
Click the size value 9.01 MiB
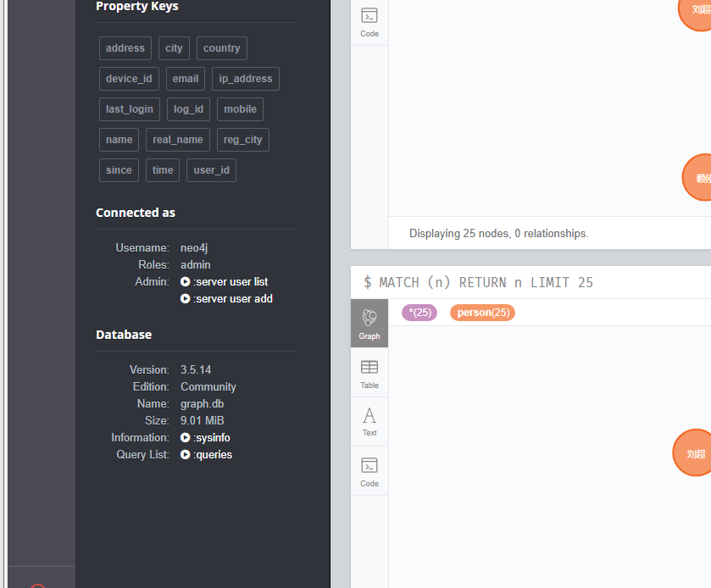(x=203, y=421)
